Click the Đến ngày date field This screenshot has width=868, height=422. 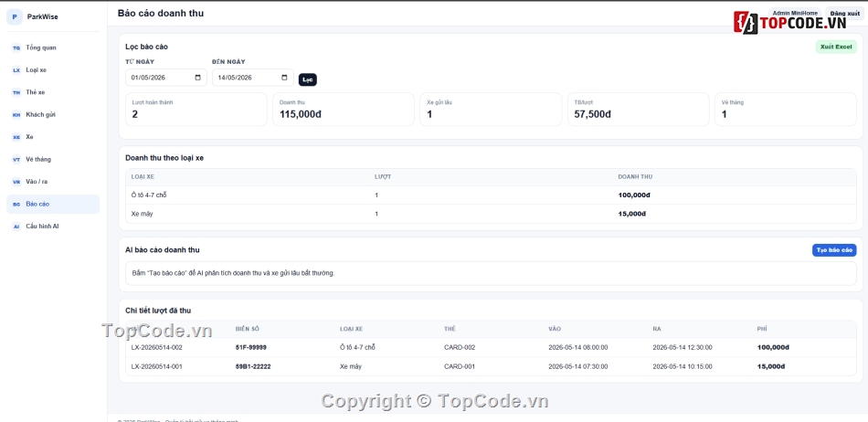(252, 78)
